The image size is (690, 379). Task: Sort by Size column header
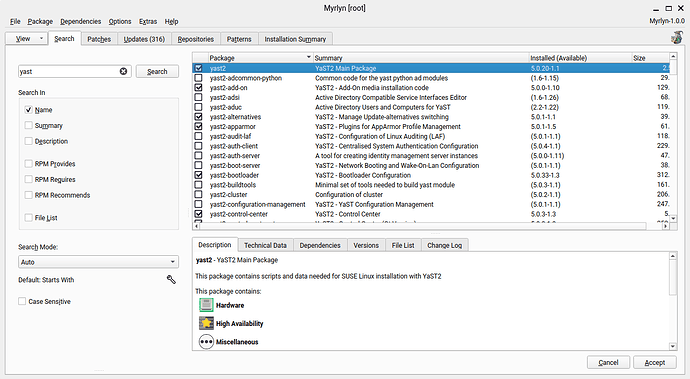pos(650,58)
